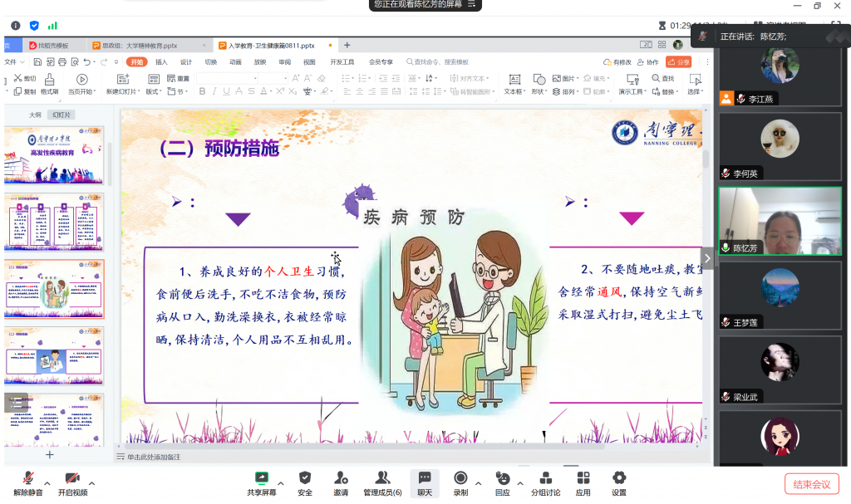This screenshot has width=851, height=504.
Task: Expand the reactions options arrow
Action: tap(520, 483)
